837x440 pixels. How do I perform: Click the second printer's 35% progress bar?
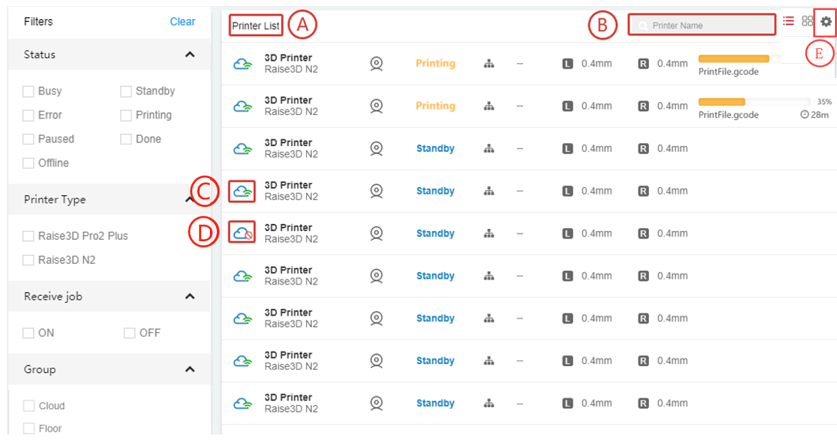[753, 101]
